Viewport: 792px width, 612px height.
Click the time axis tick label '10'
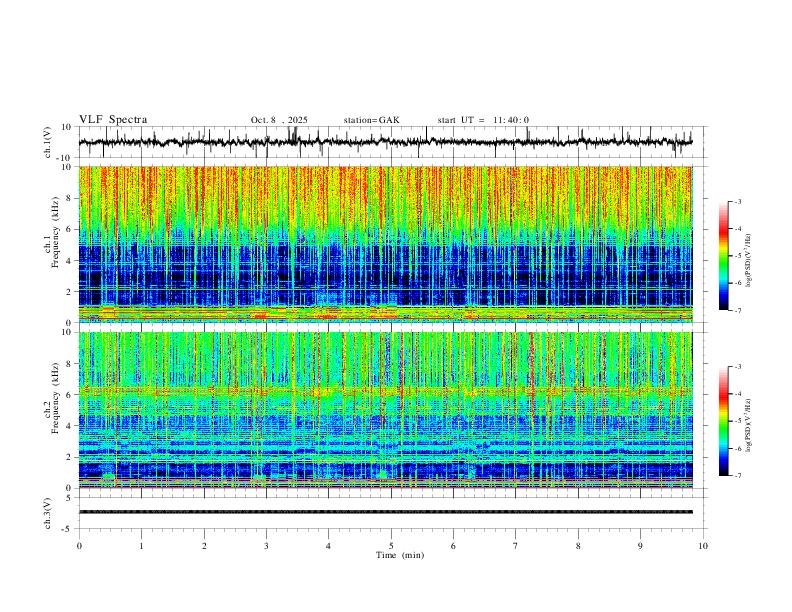pyautogui.click(x=703, y=546)
